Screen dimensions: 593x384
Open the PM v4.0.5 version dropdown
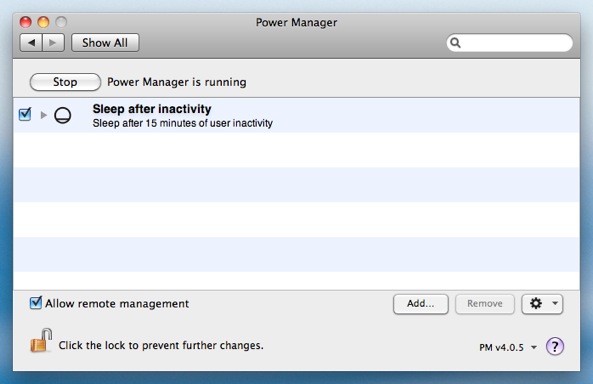tap(508, 347)
